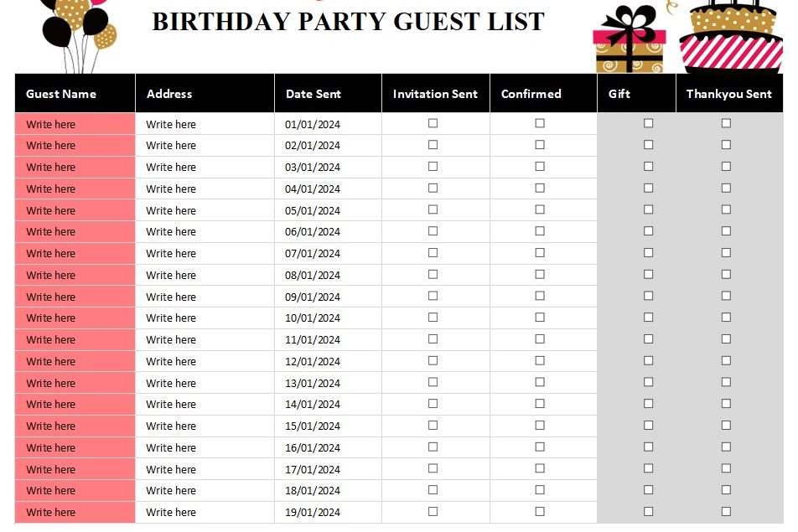Check Invitation Sent box for 01/01/2024
Viewport: 798px width, 532px height.
click(433, 123)
